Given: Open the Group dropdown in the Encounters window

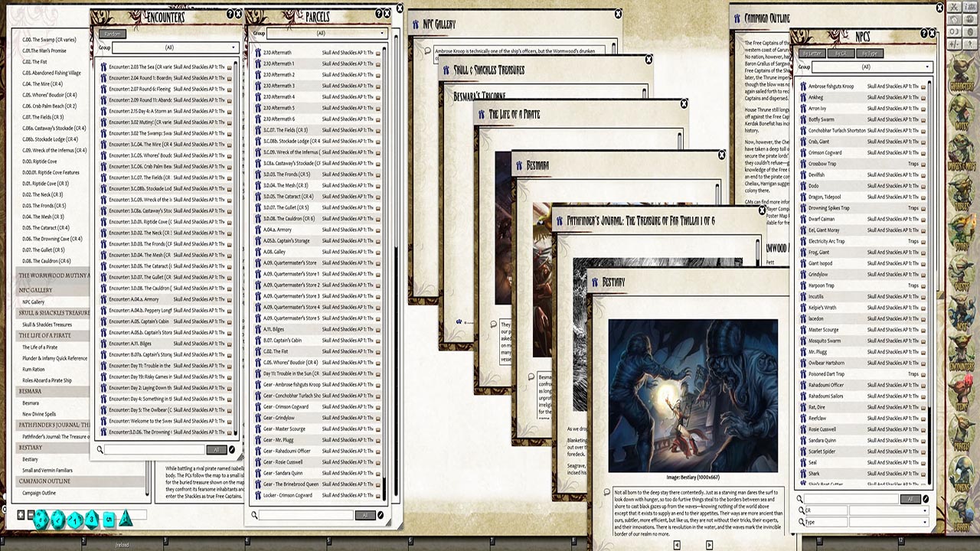Looking at the screenshot, I should click(x=175, y=47).
